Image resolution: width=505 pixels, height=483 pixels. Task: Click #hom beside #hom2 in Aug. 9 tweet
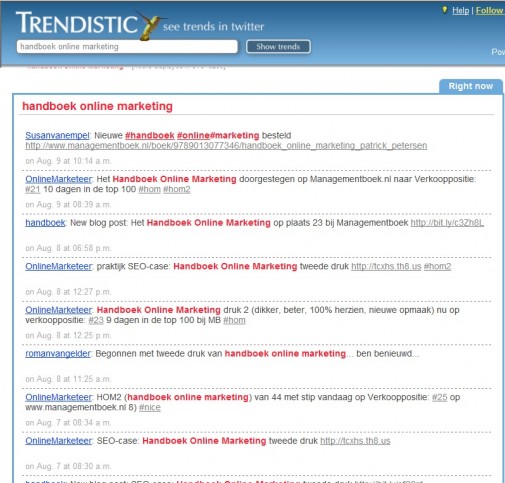click(149, 189)
